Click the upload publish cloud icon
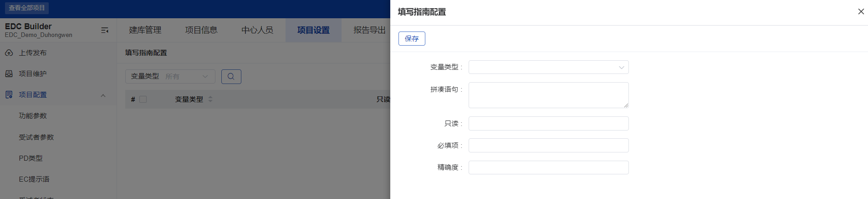Screen dimensions: 868x199 click(9, 53)
